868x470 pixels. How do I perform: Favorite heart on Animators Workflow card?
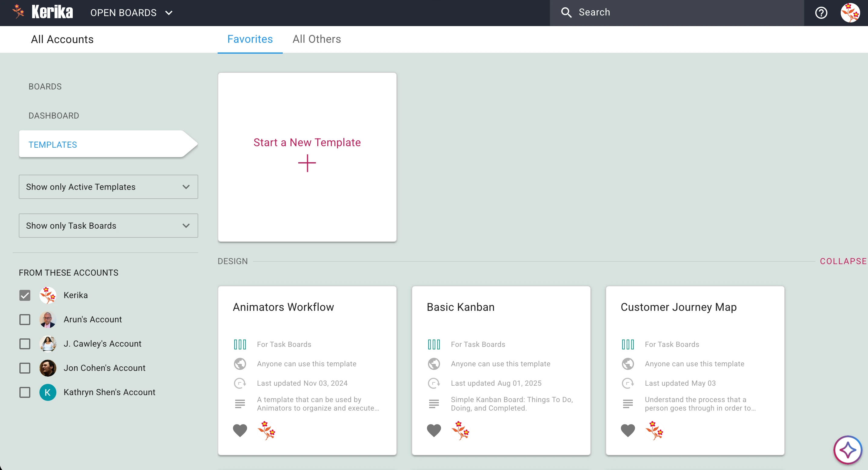240,431
